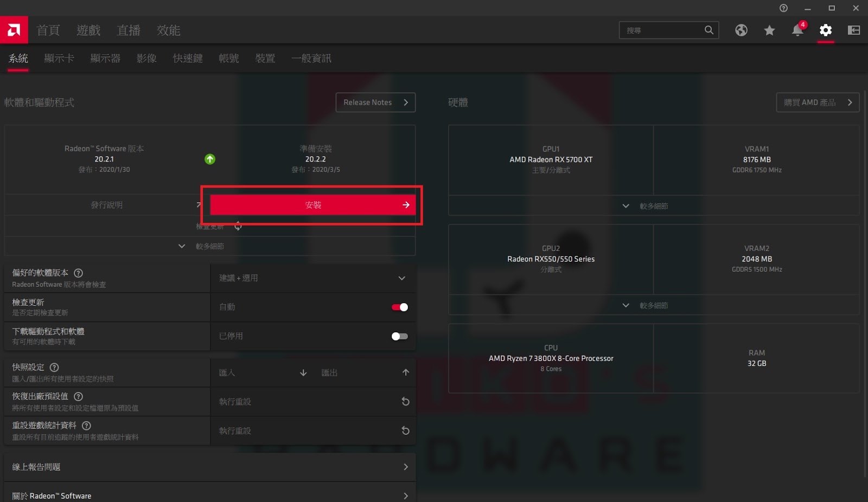Select the 一般資訊 tab
Viewport: 868px width, 502px height.
(311, 59)
